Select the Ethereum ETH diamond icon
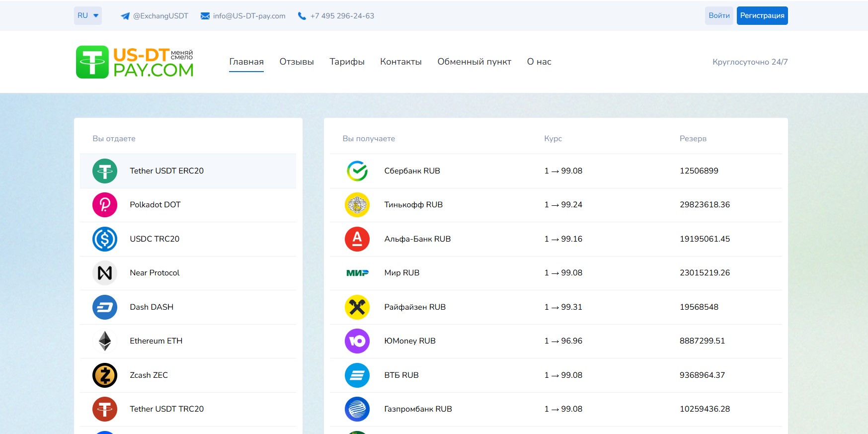The width and height of the screenshot is (868, 434). 105,341
